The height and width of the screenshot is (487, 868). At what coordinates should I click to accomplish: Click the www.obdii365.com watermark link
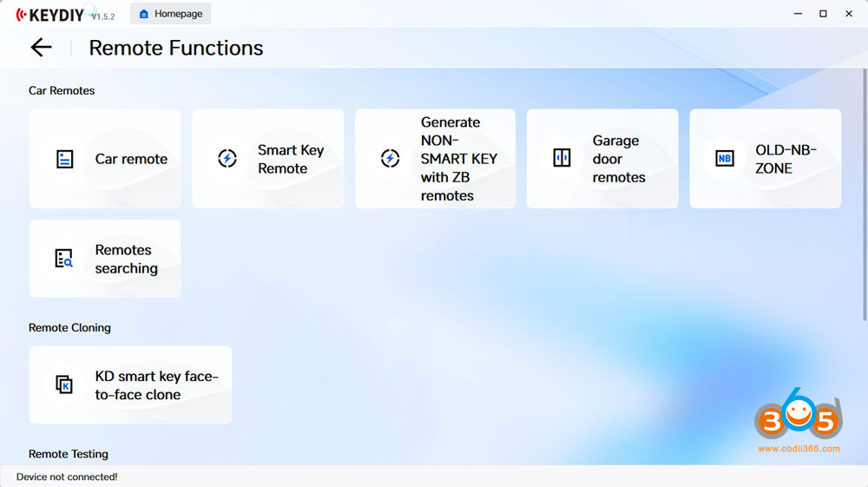coord(799,449)
